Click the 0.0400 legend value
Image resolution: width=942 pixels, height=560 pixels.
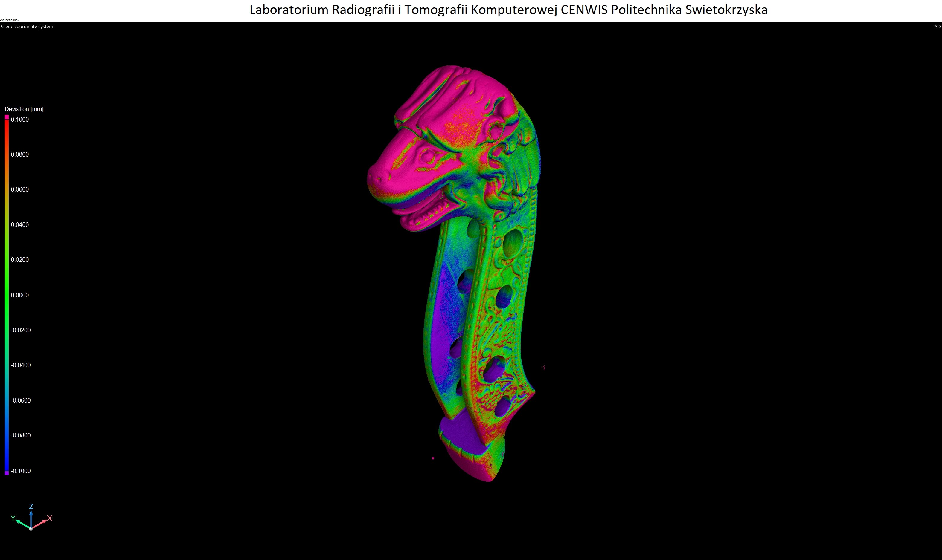point(20,224)
